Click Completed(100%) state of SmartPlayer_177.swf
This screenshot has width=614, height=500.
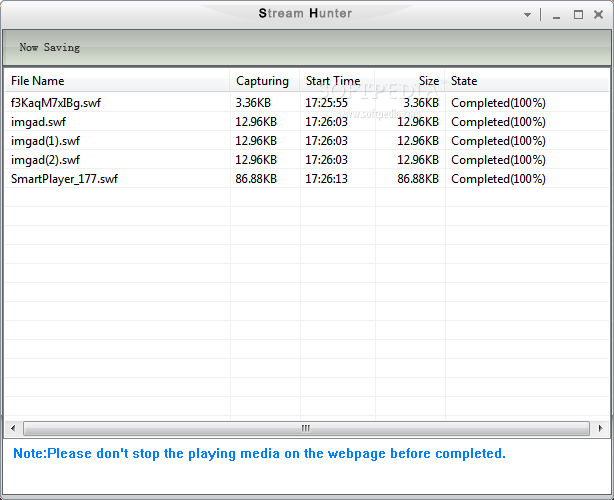click(x=498, y=179)
